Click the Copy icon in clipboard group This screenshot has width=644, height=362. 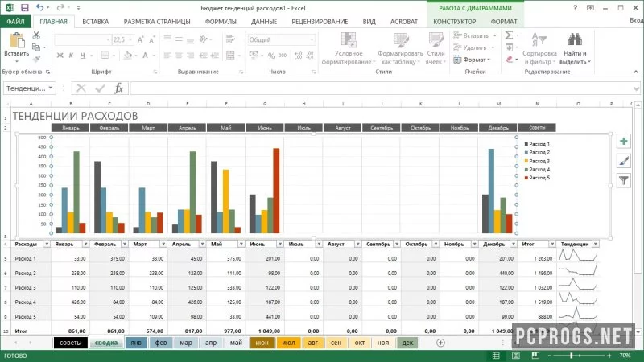(36, 47)
